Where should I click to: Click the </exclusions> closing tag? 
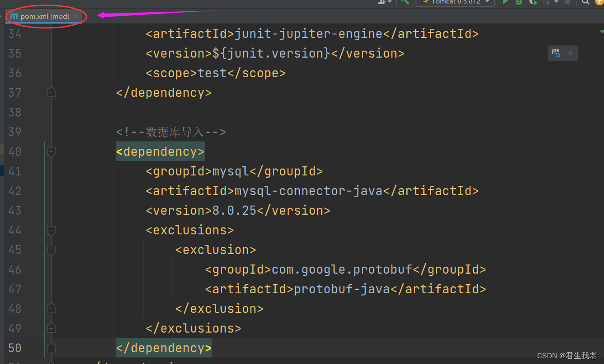coord(193,328)
